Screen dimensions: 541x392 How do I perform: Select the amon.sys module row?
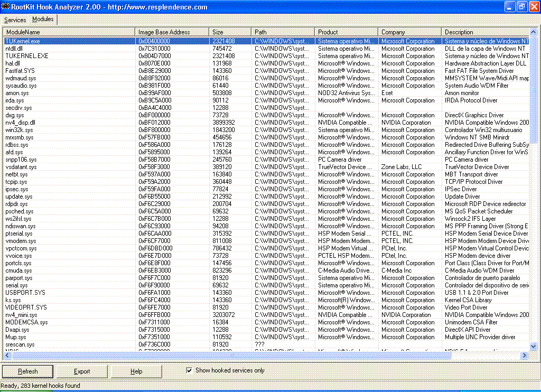[x=266, y=93]
